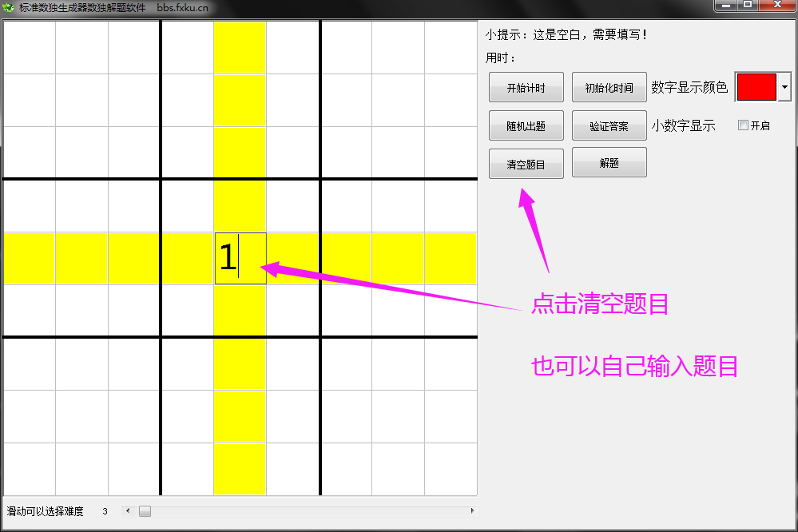The height and width of the screenshot is (532, 798).
Task: Minimize the sudoku window
Action: [726, 5]
